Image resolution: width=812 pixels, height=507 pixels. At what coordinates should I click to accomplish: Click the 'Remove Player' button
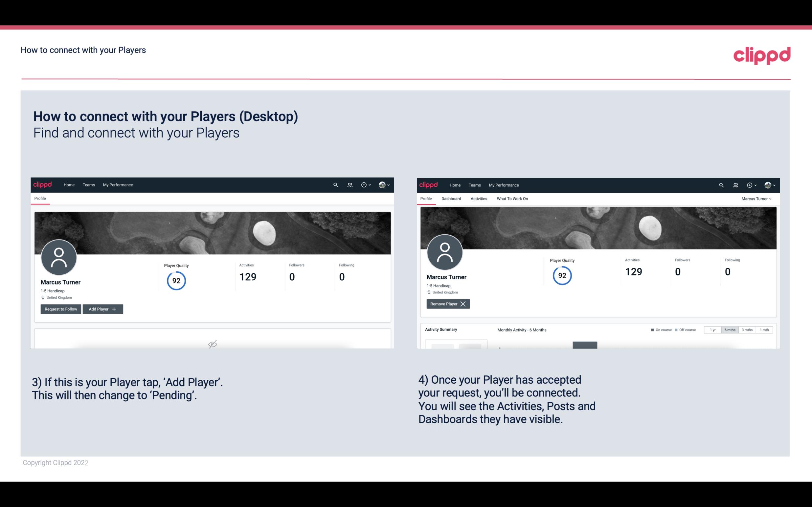click(447, 303)
